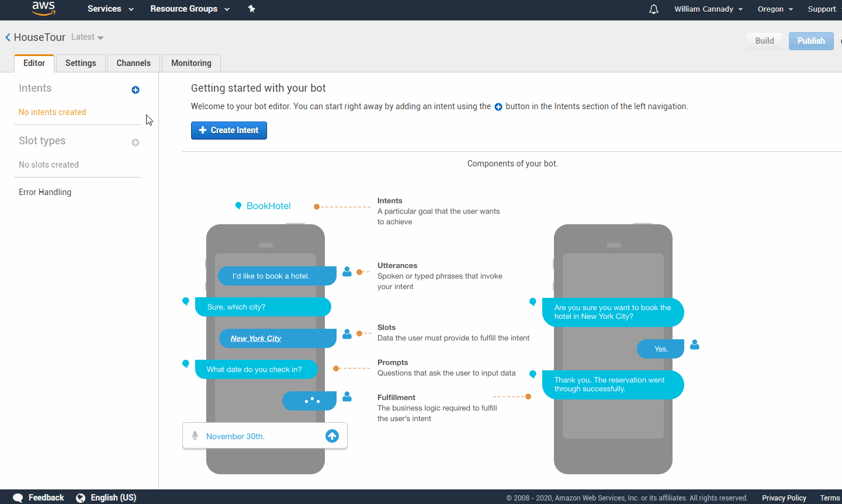Click the 'No slots created' text
This screenshot has height=504, width=842.
(x=48, y=165)
